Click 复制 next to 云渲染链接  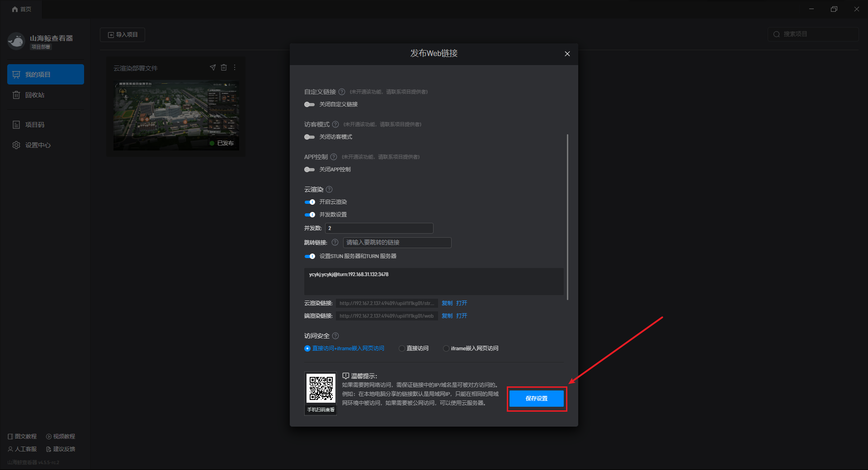(x=447, y=303)
